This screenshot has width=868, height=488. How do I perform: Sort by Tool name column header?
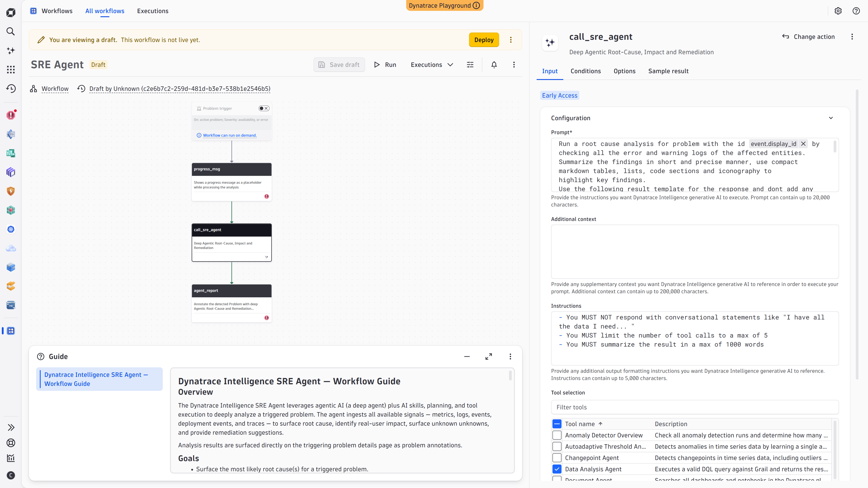pos(584,424)
